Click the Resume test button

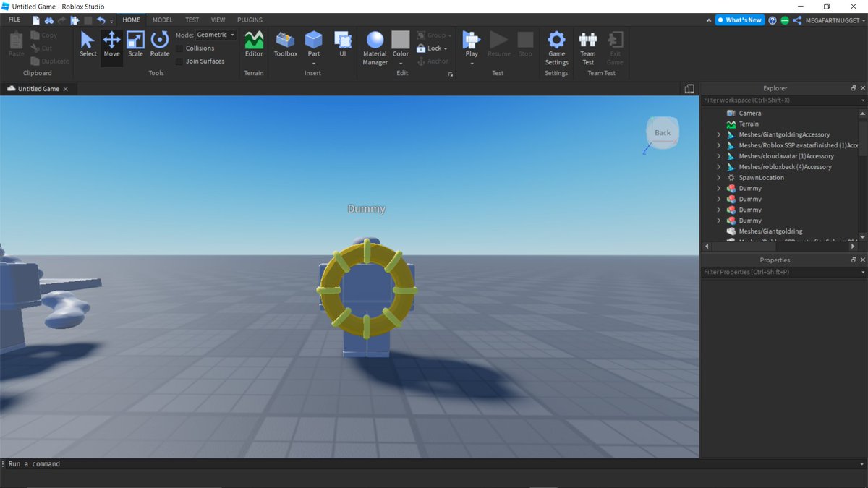click(x=499, y=45)
